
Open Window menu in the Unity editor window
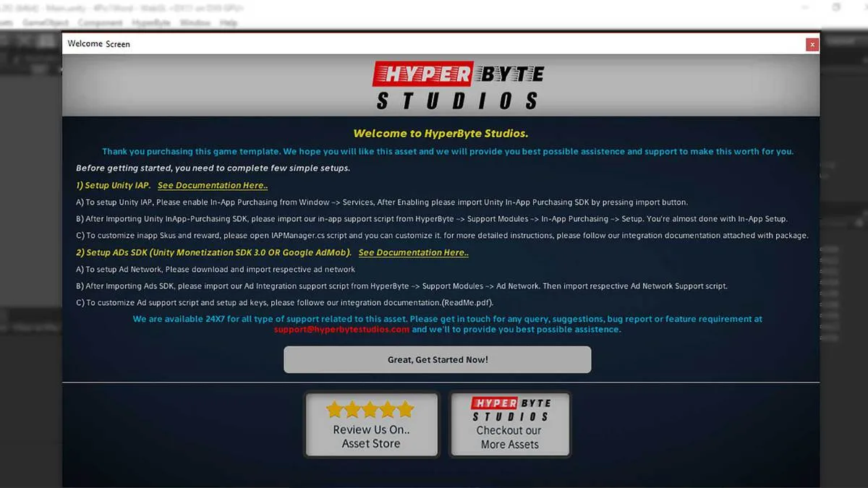195,23
